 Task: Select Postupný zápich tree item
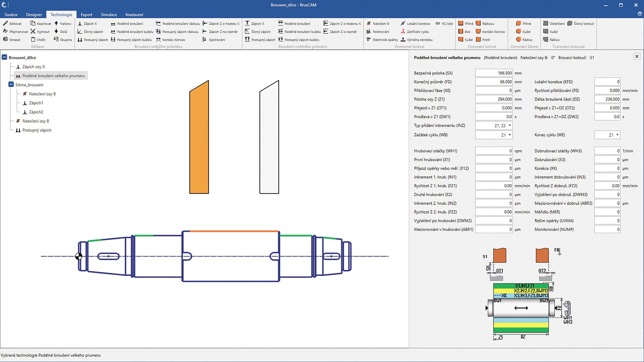33,130
